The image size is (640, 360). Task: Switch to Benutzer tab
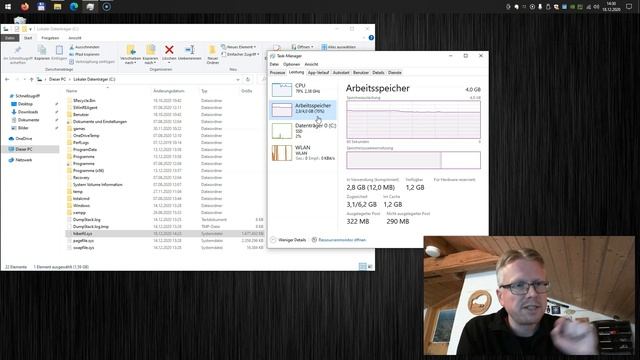(x=360, y=73)
